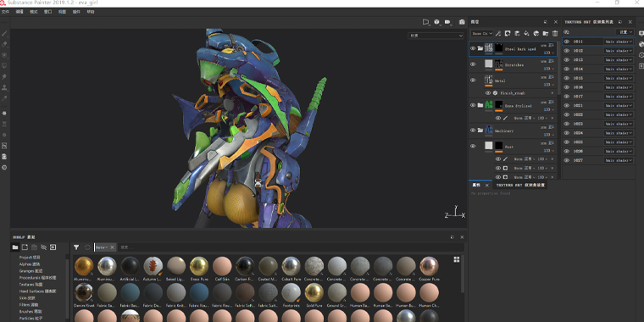Click the Add effect wand icon in layers
This screenshot has height=322, width=644.
click(498, 33)
